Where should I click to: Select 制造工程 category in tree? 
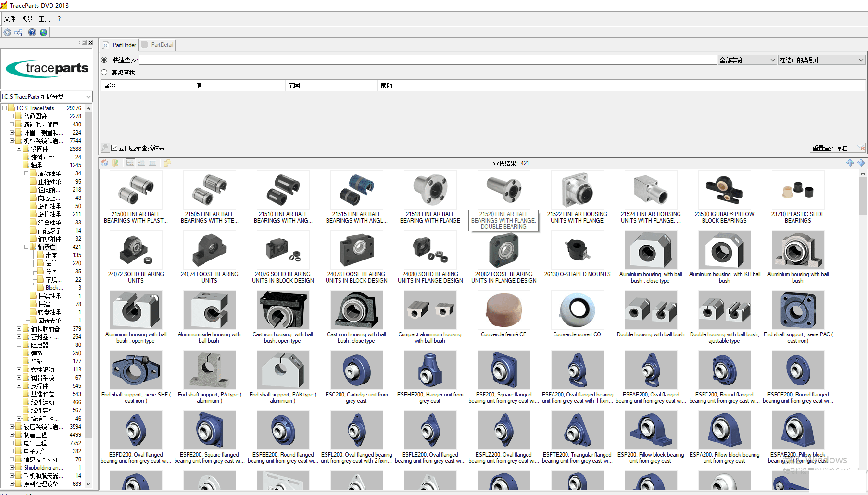35,435
